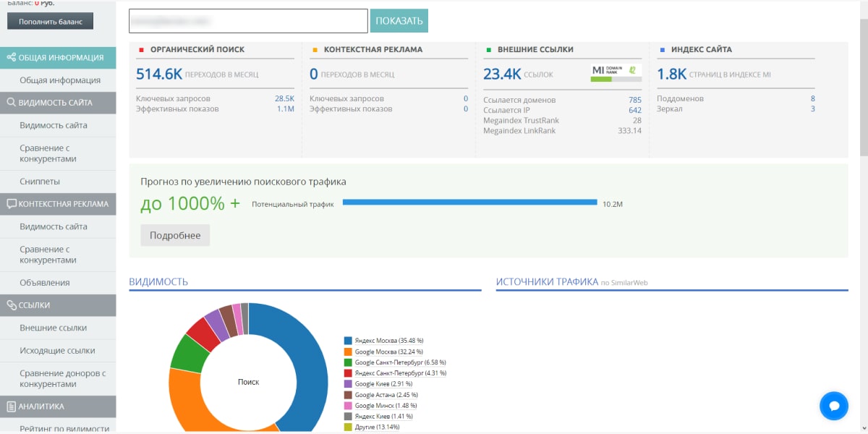Click the Megaindex TrustRank value 28

click(637, 120)
